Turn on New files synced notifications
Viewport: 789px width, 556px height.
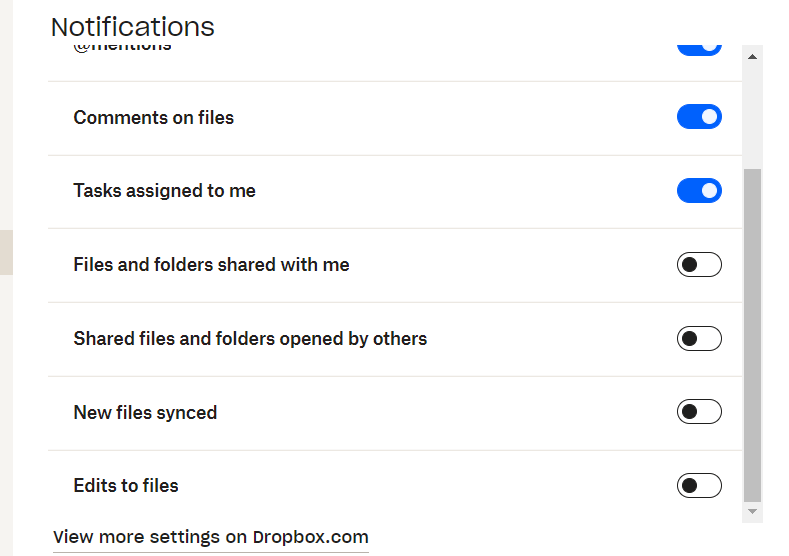(x=699, y=412)
